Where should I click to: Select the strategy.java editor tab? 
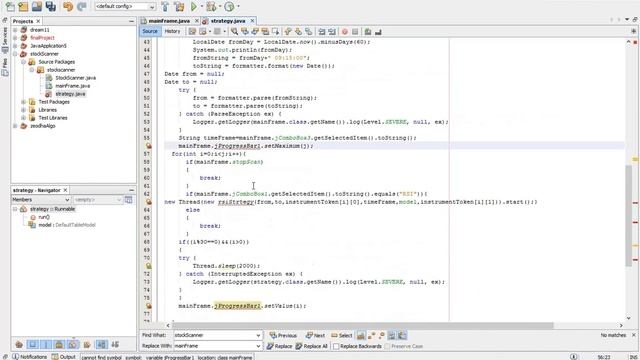point(228,21)
